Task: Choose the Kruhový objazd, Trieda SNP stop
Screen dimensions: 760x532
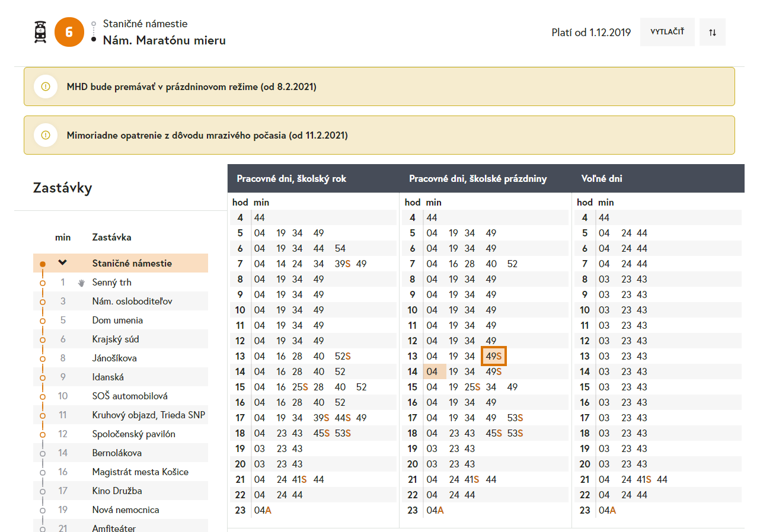Action: point(148,415)
